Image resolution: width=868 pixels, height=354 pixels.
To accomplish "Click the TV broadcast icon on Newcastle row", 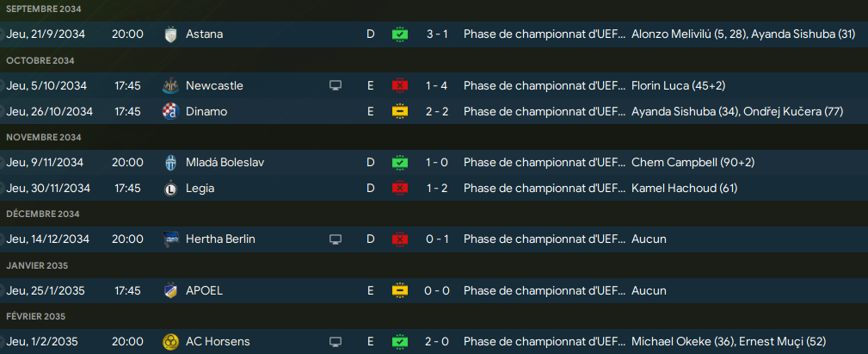I will tap(336, 86).
